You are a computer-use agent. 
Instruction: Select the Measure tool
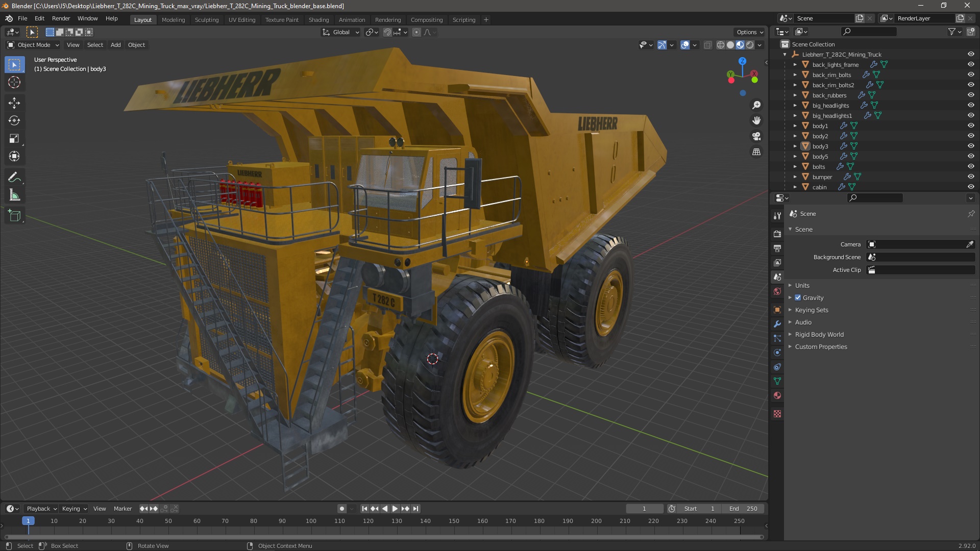[x=14, y=195]
